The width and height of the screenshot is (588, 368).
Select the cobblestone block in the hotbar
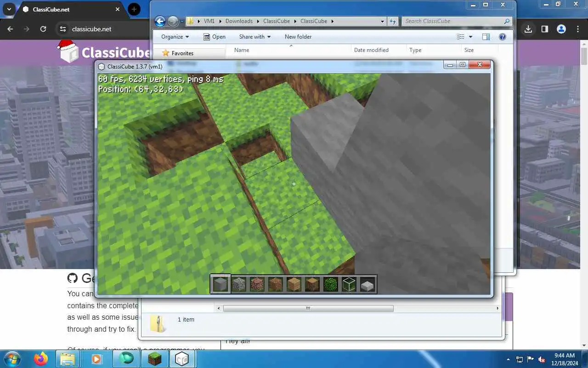click(239, 284)
